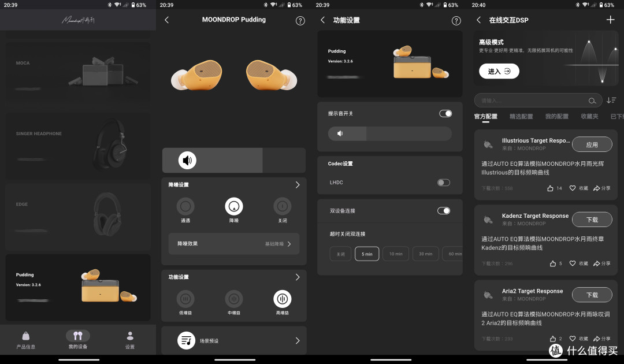
Task: Select 关闭 ANC off mode
Action: pos(282,210)
